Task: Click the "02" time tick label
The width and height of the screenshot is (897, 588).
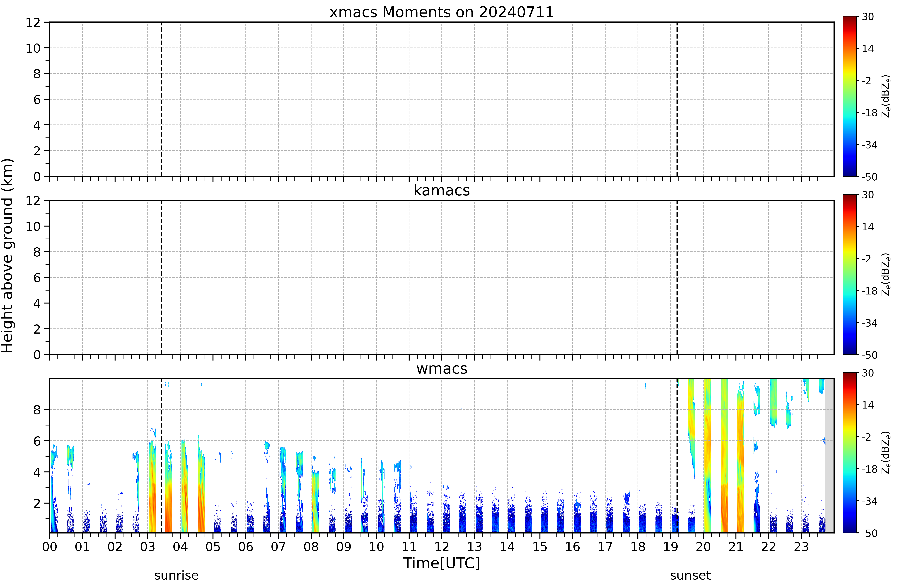Action: pos(115,547)
